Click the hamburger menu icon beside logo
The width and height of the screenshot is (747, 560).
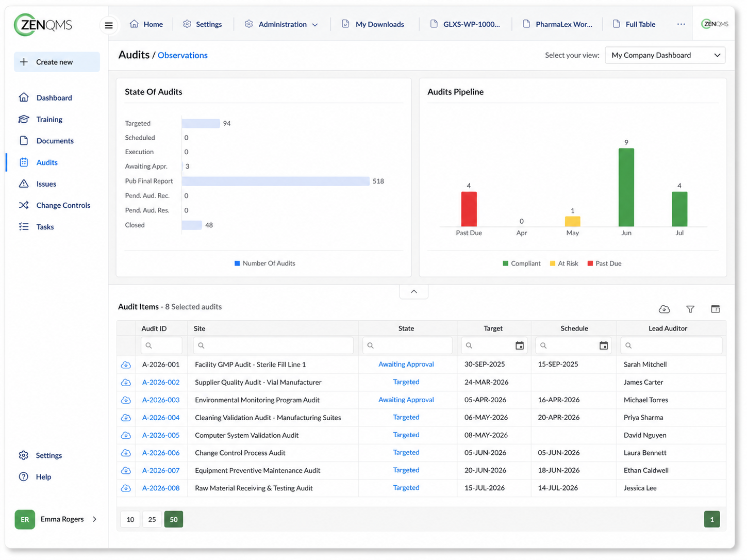tap(109, 25)
